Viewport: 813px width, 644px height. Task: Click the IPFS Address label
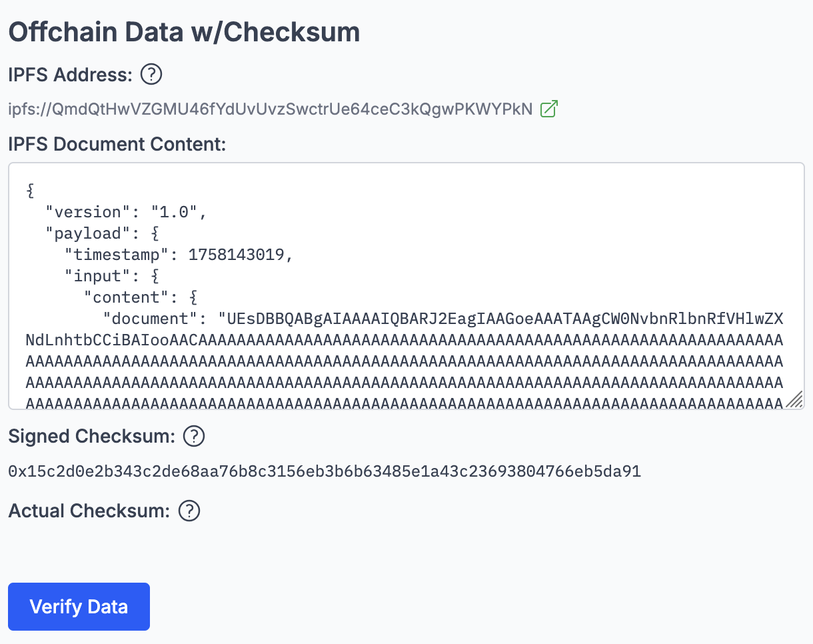70,75
